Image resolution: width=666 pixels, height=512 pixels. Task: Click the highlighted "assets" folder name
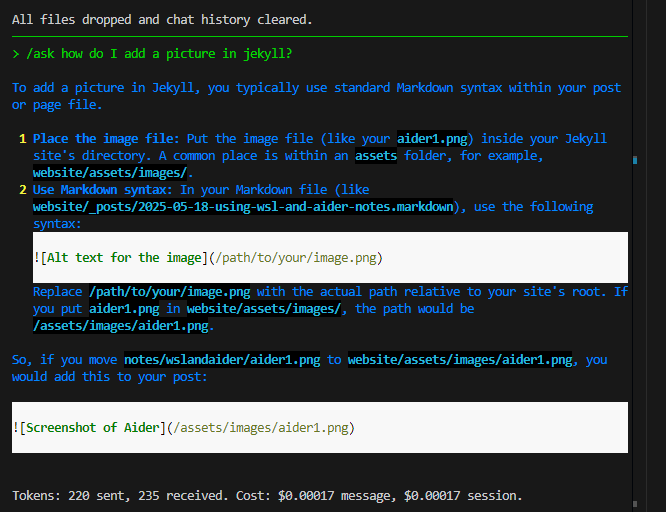pyautogui.click(x=376, y=156)
